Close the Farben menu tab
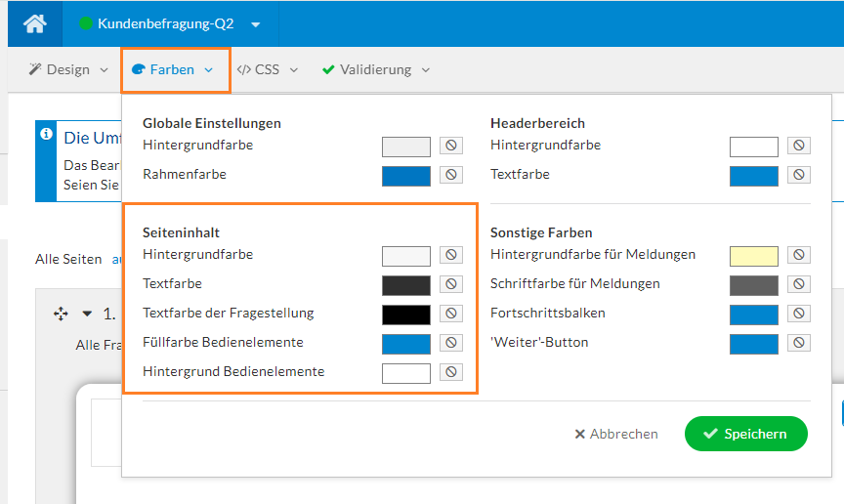This screenshot has height=504, width=844. (x=175, y=70)
